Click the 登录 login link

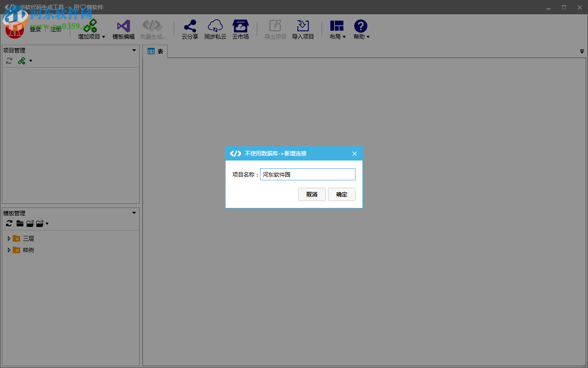coord(35,29)
